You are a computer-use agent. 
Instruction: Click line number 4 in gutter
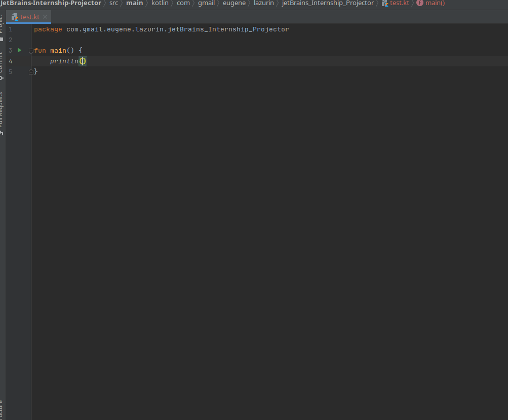[10, 61]
